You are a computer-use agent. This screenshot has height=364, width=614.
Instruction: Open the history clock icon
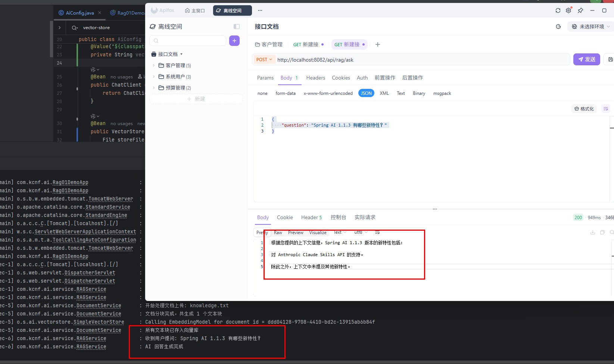(x=558, y=27)
